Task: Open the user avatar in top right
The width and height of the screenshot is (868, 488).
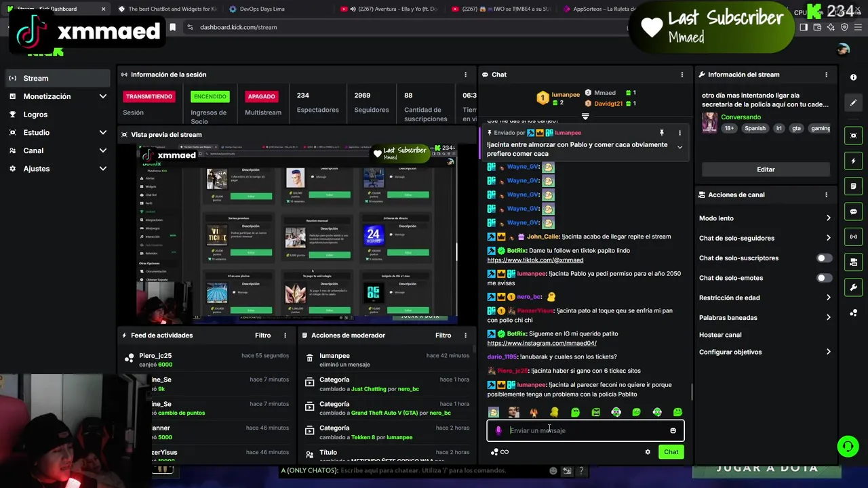Action: [843, 49]
